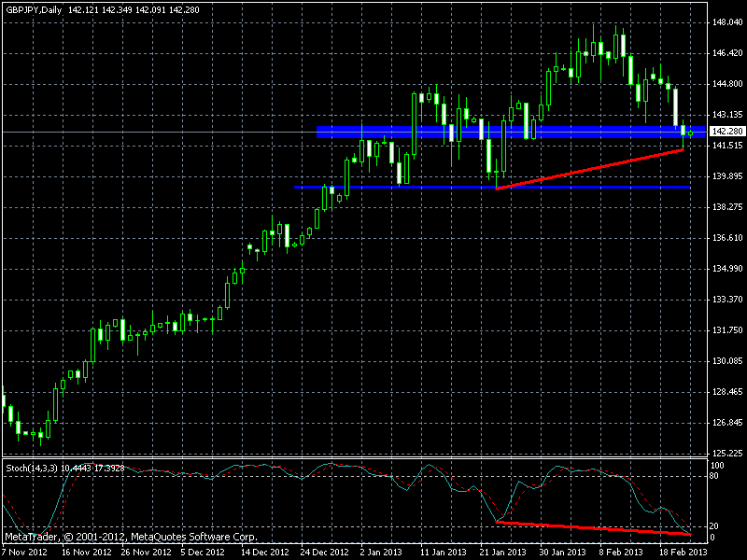Select the 136.610 price axis label

coord(727,238)
